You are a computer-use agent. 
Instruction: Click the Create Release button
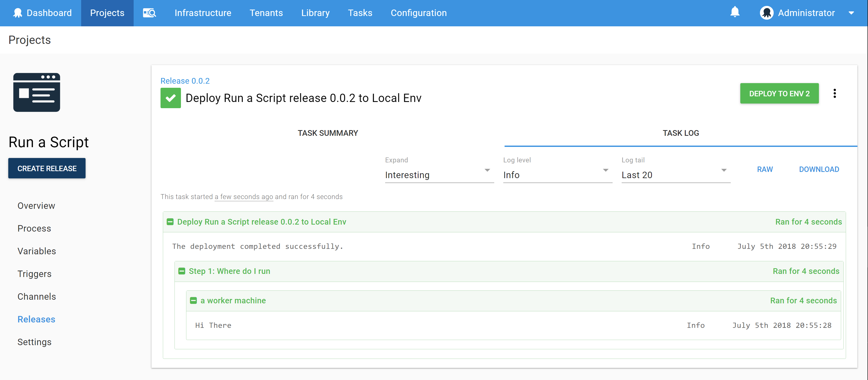coord(47,168)
